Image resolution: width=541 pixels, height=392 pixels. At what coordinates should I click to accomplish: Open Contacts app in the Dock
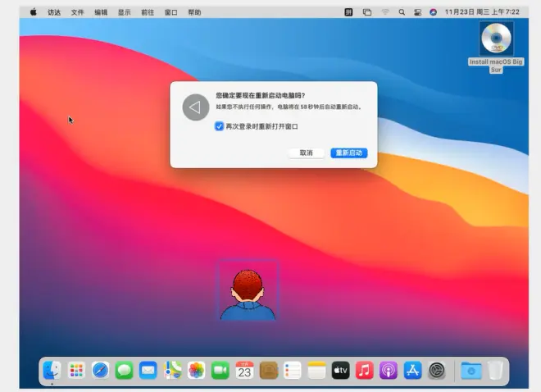[268, 371]
